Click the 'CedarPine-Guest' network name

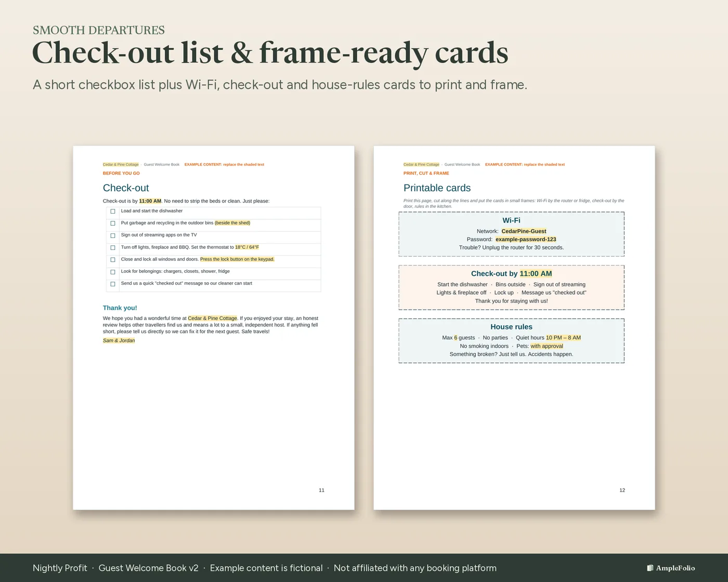[x=524, y=231]
